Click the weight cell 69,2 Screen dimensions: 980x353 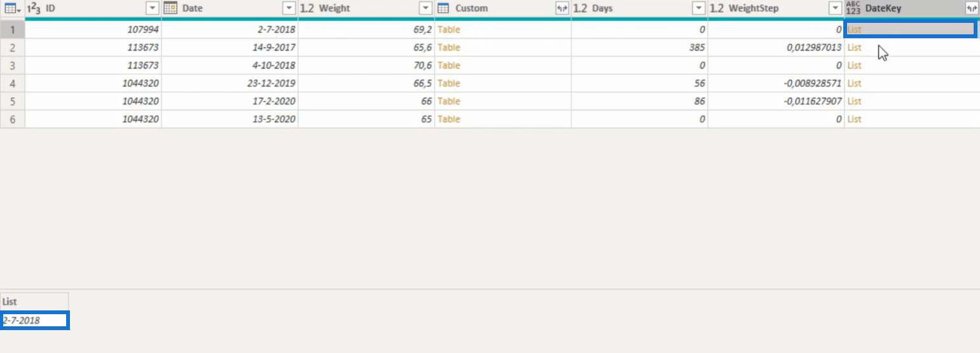pyautogui.click(x=366, y=29)
